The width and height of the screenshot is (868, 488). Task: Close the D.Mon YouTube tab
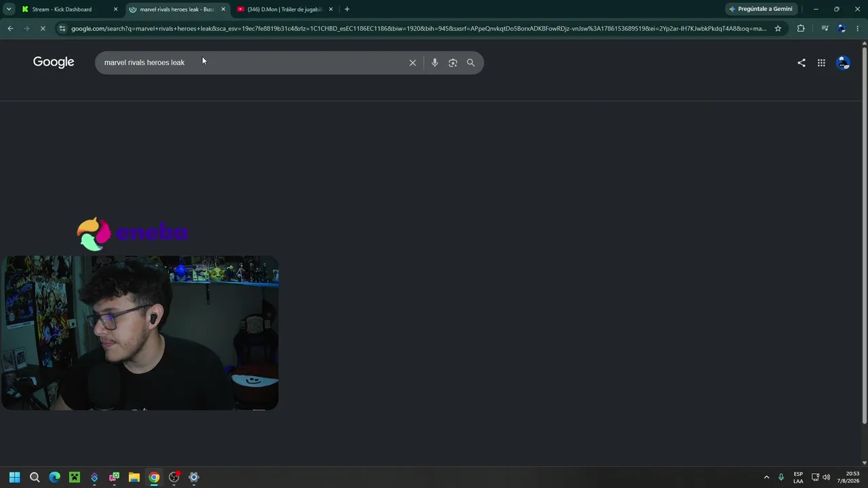tap(331, 9)
